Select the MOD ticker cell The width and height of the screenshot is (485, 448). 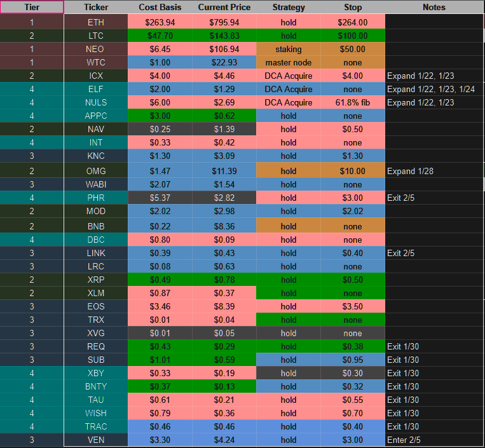pos(96,211)
